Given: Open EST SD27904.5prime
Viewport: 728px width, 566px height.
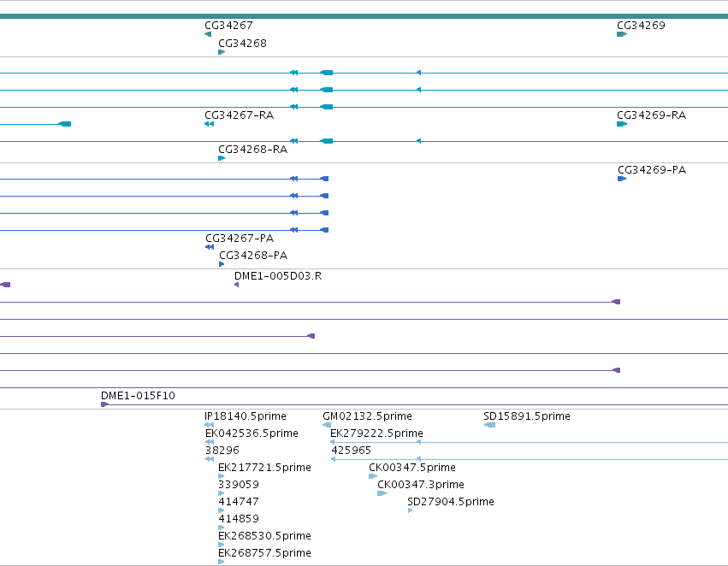Looking at the screenshot, I should (x=411, y=510).
